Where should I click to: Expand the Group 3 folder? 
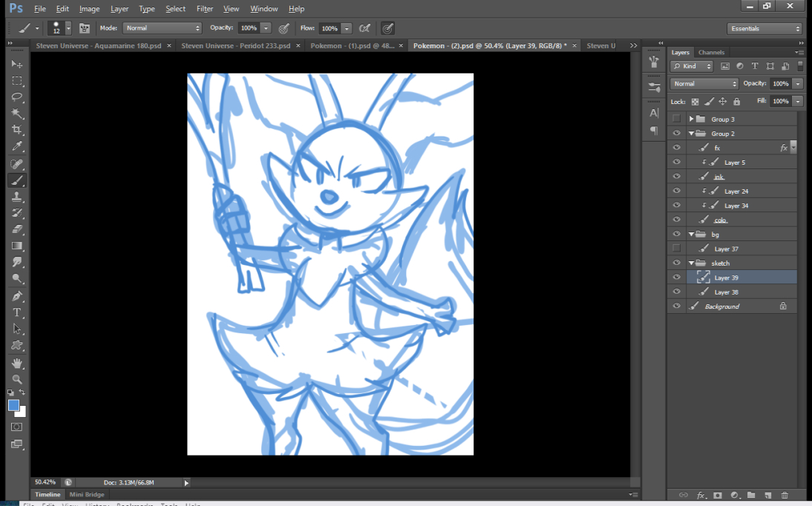691,119
